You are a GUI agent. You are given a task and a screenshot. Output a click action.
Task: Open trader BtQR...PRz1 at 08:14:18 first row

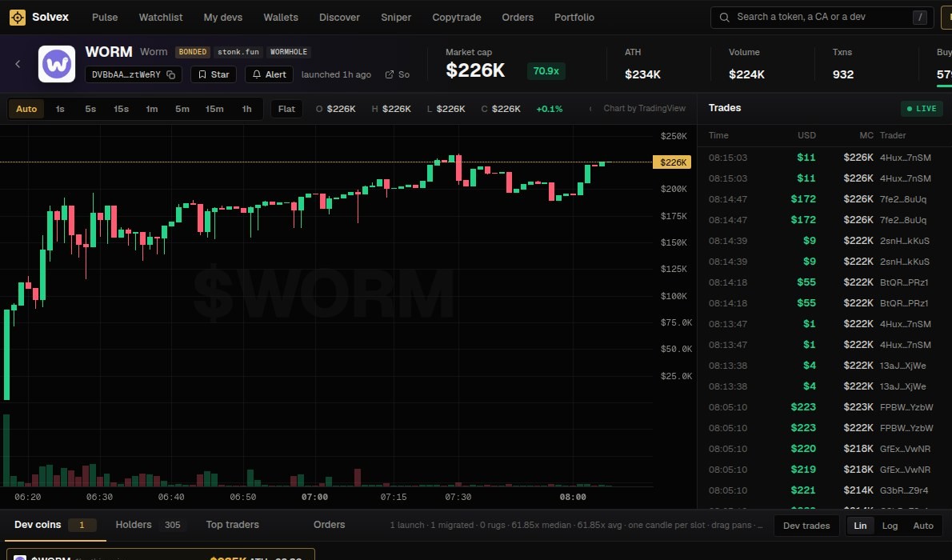(x=904, y=282)
